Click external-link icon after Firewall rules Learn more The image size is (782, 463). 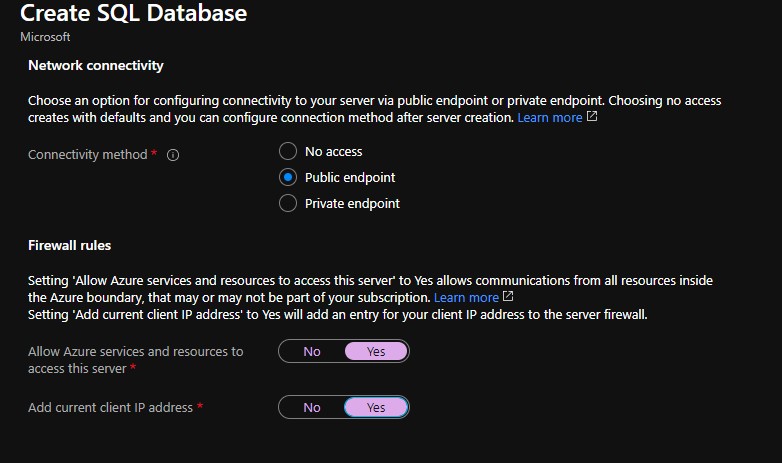point(508,297)
